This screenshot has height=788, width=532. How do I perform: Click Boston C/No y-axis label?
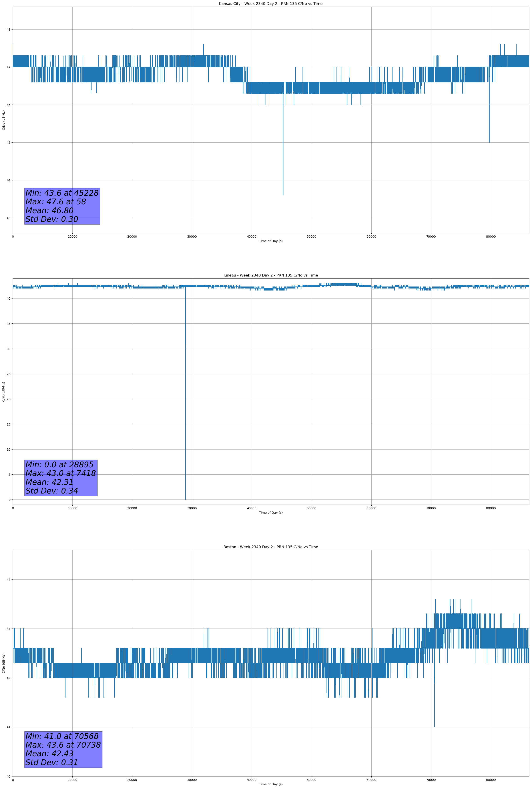[x=4, y=663]
